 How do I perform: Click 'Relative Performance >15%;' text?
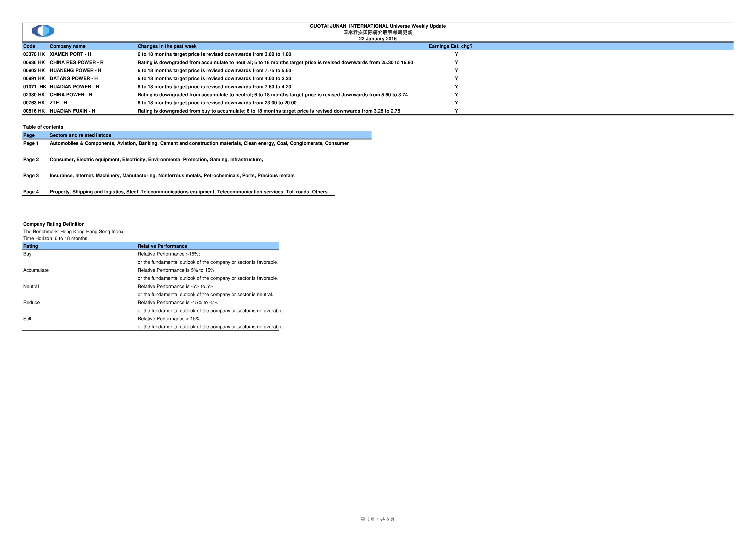point(169,254)
